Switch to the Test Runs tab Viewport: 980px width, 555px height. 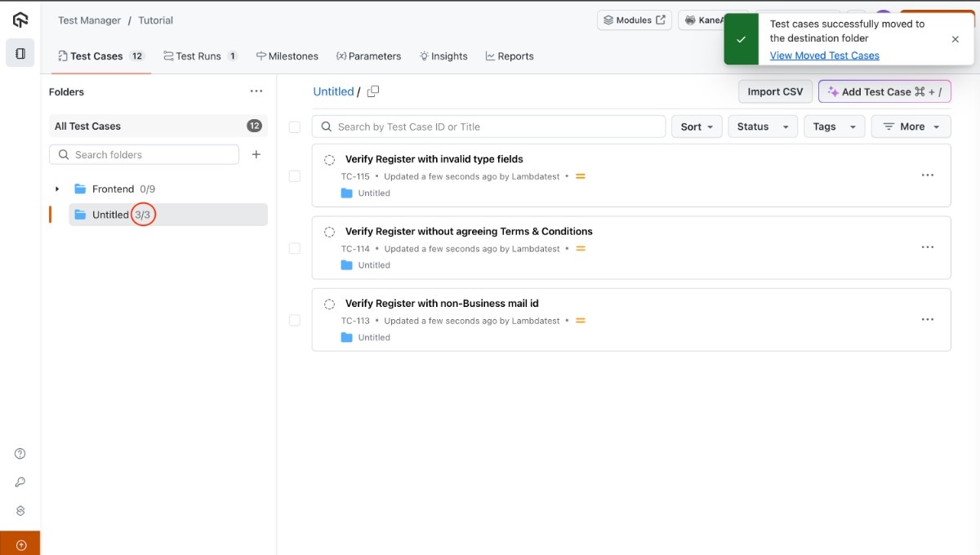[199, 56]
